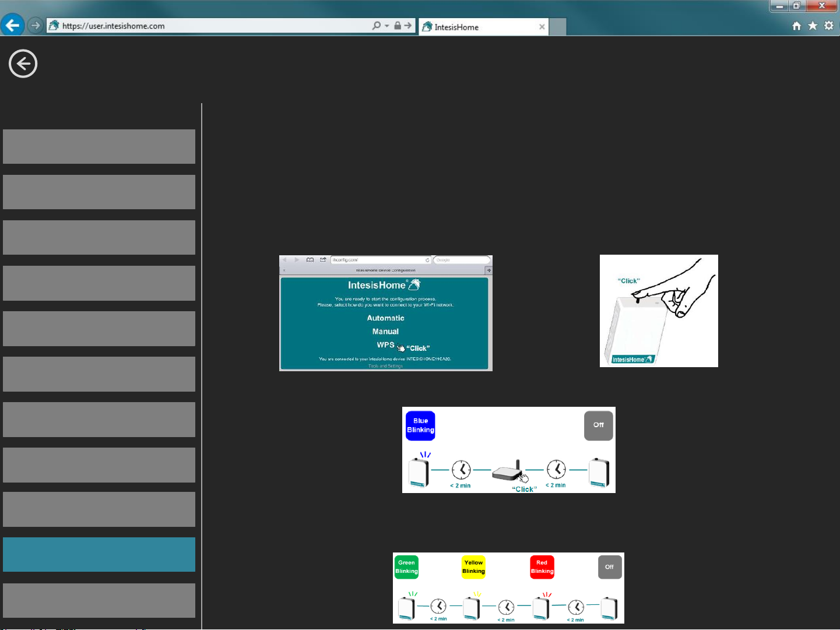The width and height of the screenshot is (840, 630).
Task: Open Favorites with the star icon
Action: pyautogui.click(x=813, y=26)
